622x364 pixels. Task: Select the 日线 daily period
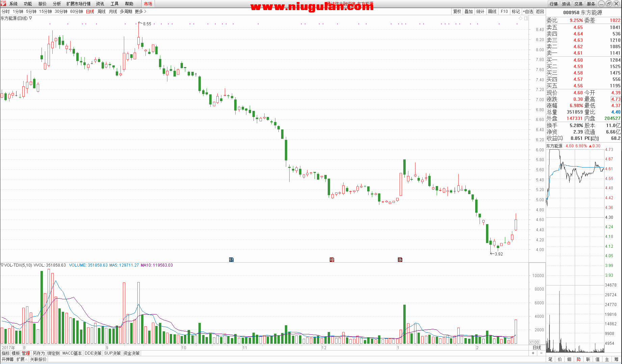click(90, 11)
